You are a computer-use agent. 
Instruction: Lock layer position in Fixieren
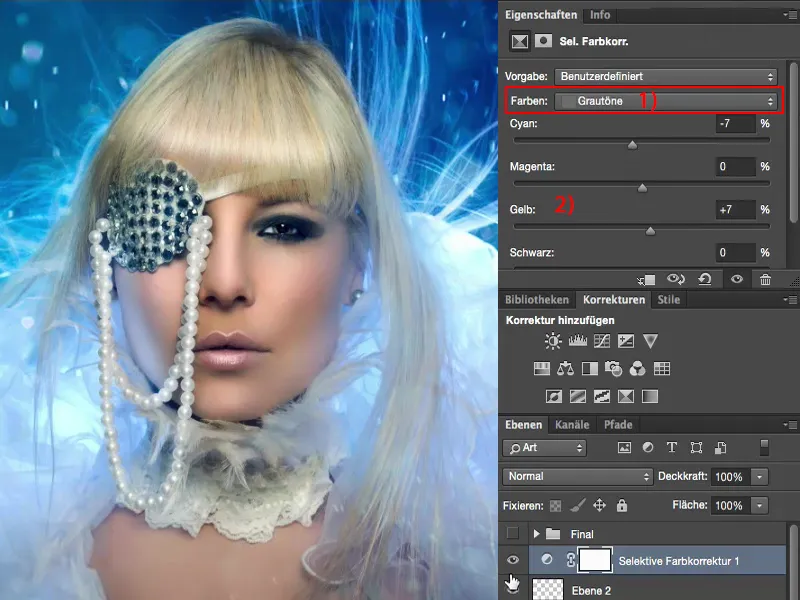[599, 506]
